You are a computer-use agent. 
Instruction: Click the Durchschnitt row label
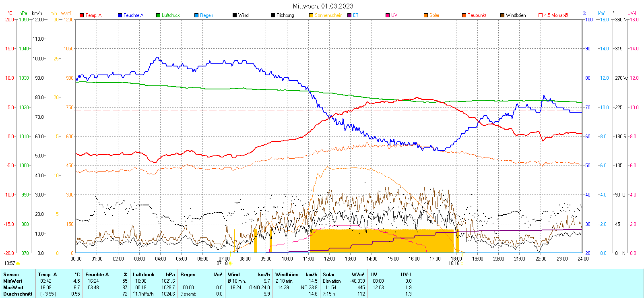pyautogui.click(x=18, y=294)
